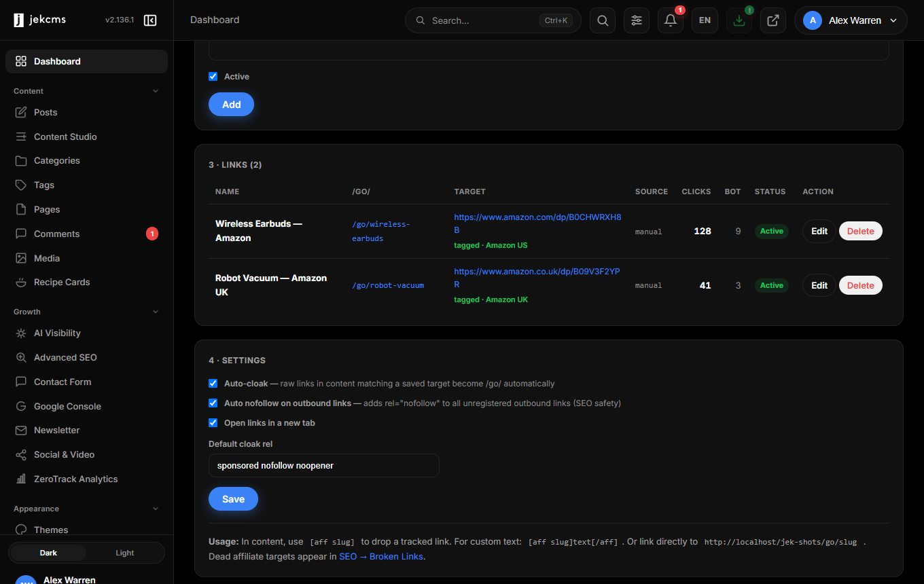The width and height of the screenshot is (924, 584).
Task: Focus the Default cloak rel field
Action: 324,466
